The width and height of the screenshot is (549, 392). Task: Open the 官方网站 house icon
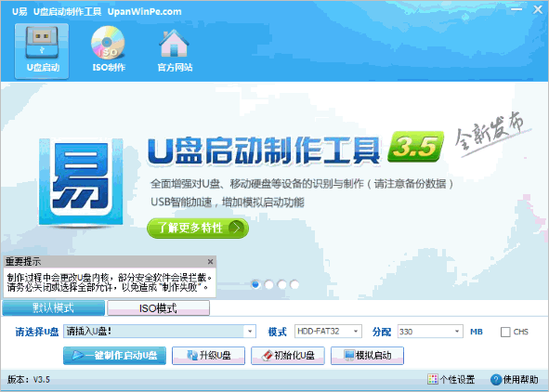pyautogui.click(x=175, y=49)
